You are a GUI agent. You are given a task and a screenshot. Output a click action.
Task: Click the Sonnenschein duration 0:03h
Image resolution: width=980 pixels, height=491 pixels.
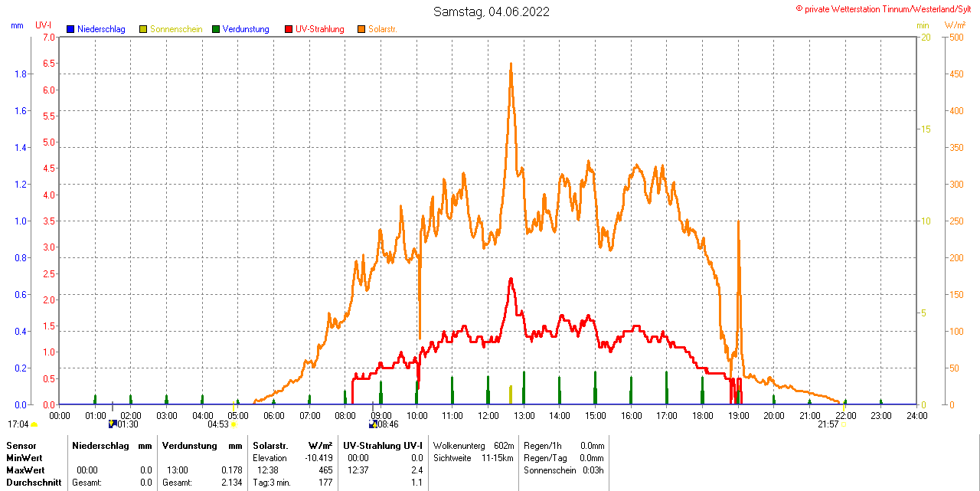pyautogui.click(x=594, y=470)
